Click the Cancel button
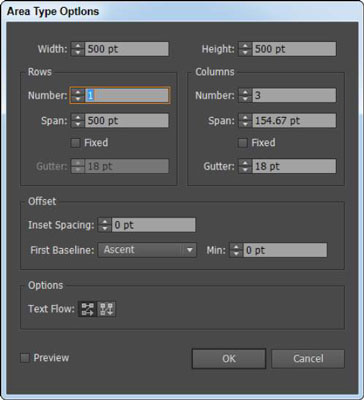364x400 pixels. [x=308, y=359]
